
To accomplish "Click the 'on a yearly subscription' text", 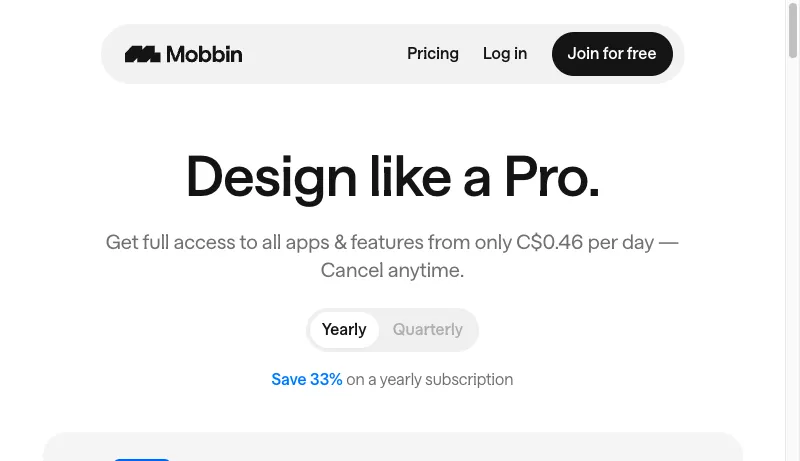I will [430, 380].
